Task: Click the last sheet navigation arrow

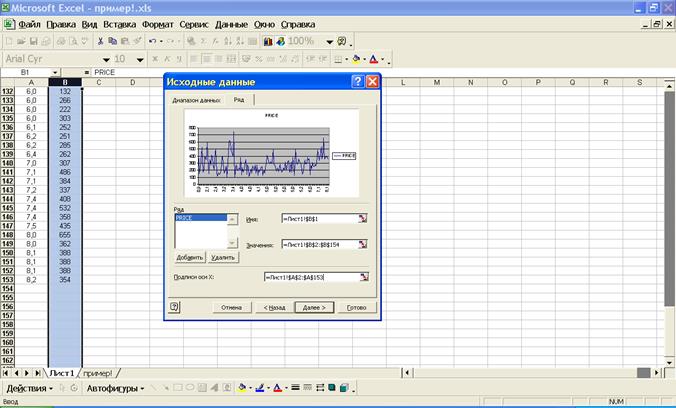Action: (38, 373)
